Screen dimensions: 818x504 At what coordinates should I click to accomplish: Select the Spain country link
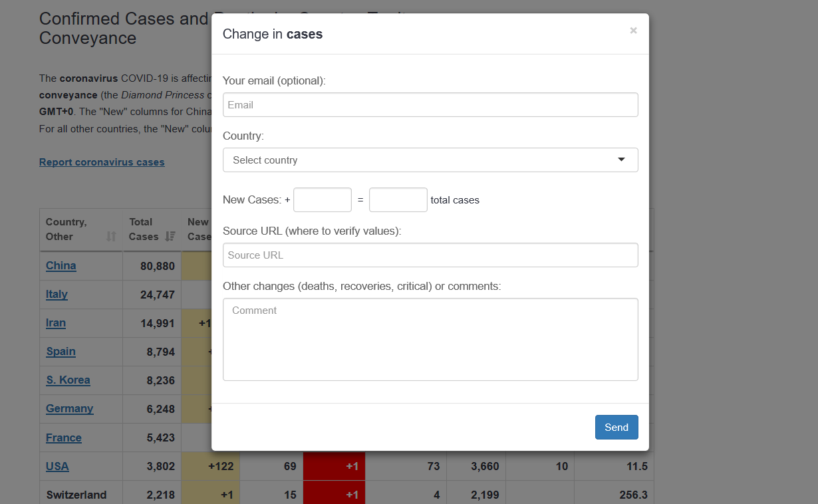click(x=61, y=352)
